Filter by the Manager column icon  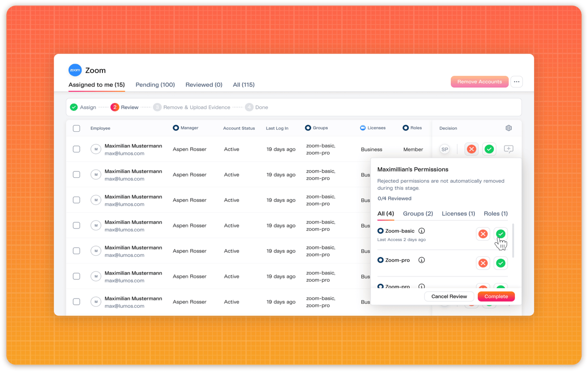pos(175,128)
